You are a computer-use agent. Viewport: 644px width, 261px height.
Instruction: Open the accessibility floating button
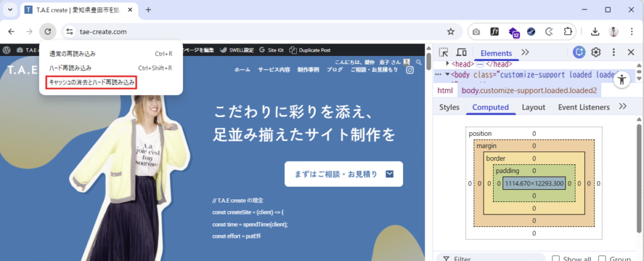(x=621, y=79)
